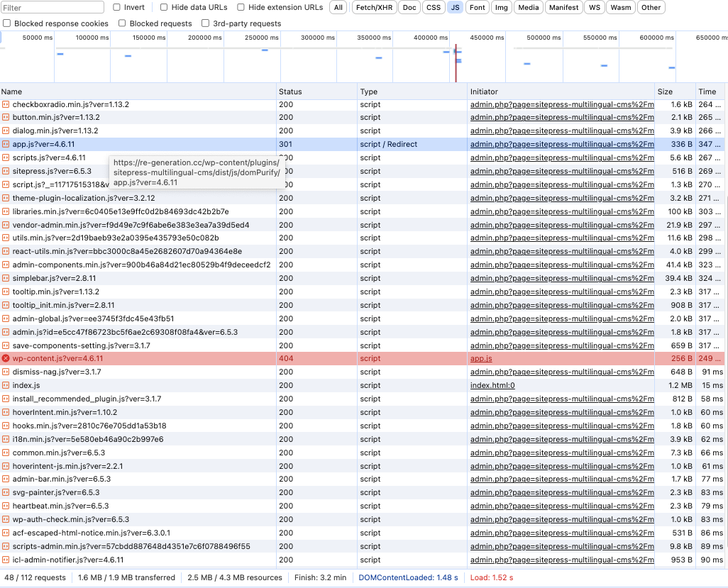728x588 pixels.
Task: Open the index.html:0 initiator link
Action: click(x=492, y=385)
